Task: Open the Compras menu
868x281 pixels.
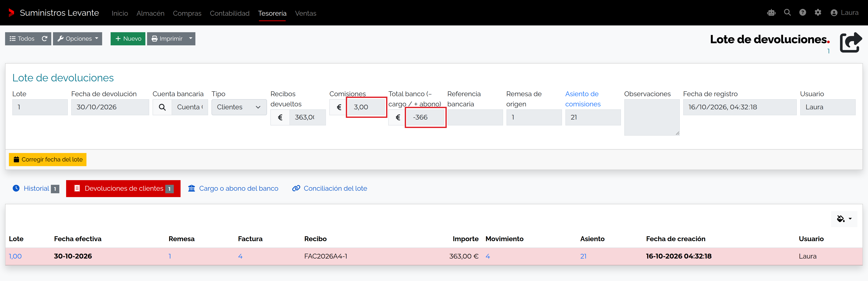Action: coord(187,13)
